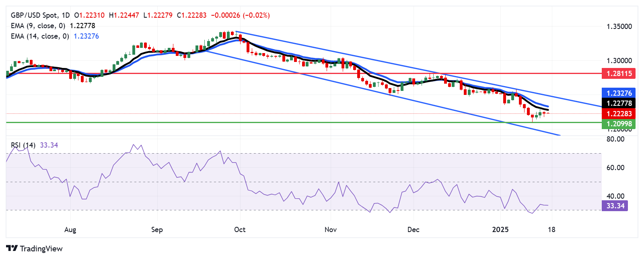The image size is (644, 259).
Task: Click the blue 1.23276 EMA price tag
Action: 619,93
